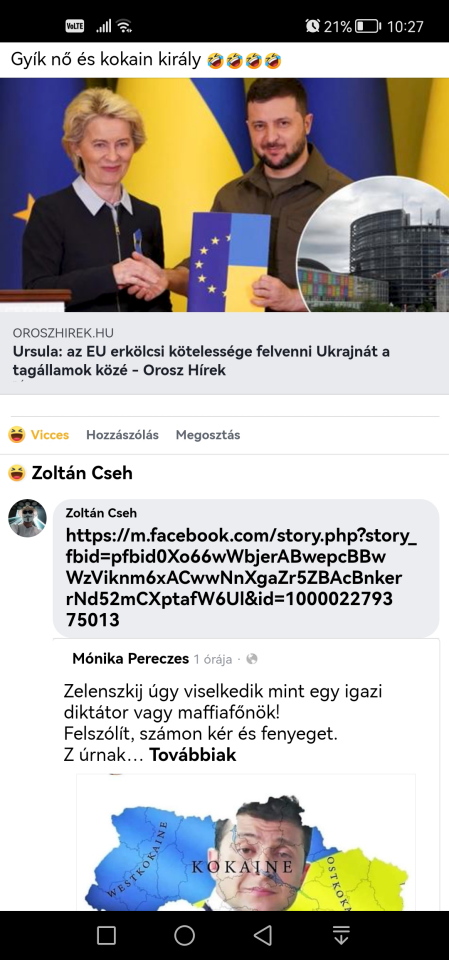Tap the Android recent apps square icon
The width and height of the screenshot is (449, 960).
(107, 935)
